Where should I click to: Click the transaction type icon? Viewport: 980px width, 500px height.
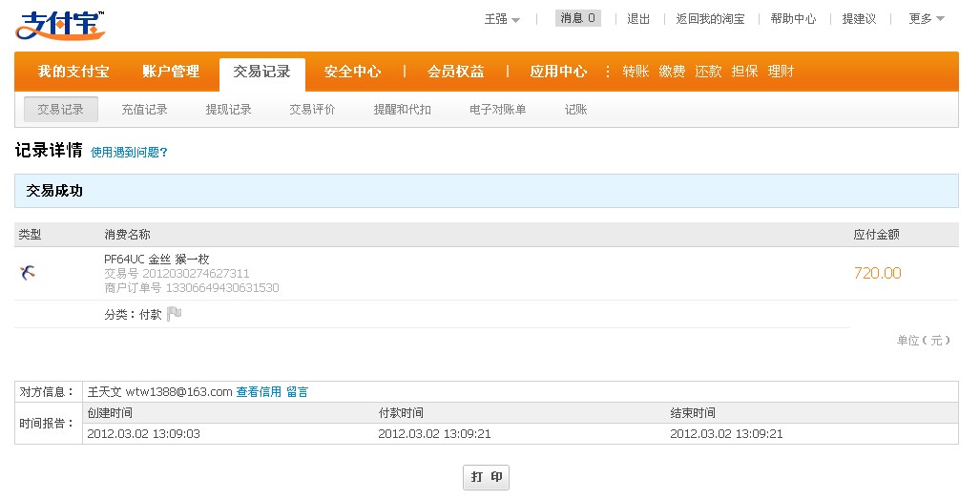tap(28, 274)
